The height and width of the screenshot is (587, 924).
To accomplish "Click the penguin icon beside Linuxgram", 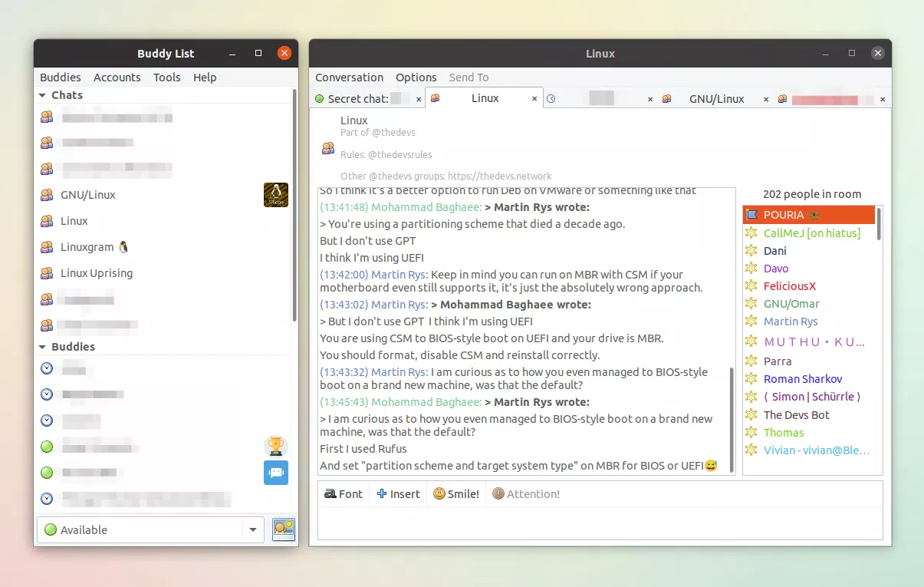I will coord(123,246).
